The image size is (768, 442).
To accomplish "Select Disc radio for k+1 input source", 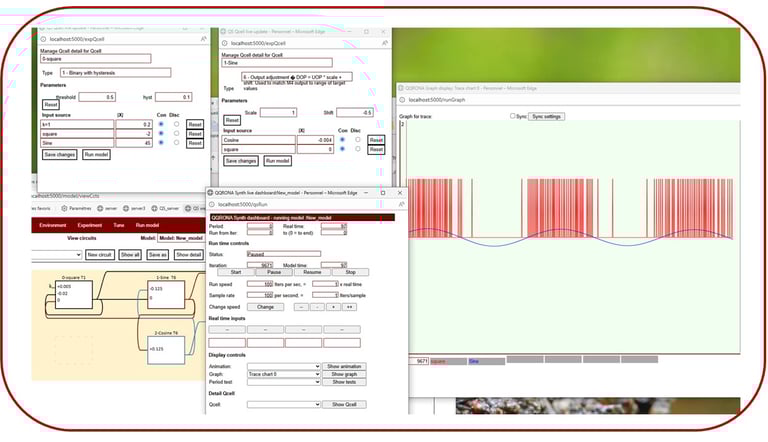I will point(176,124).
